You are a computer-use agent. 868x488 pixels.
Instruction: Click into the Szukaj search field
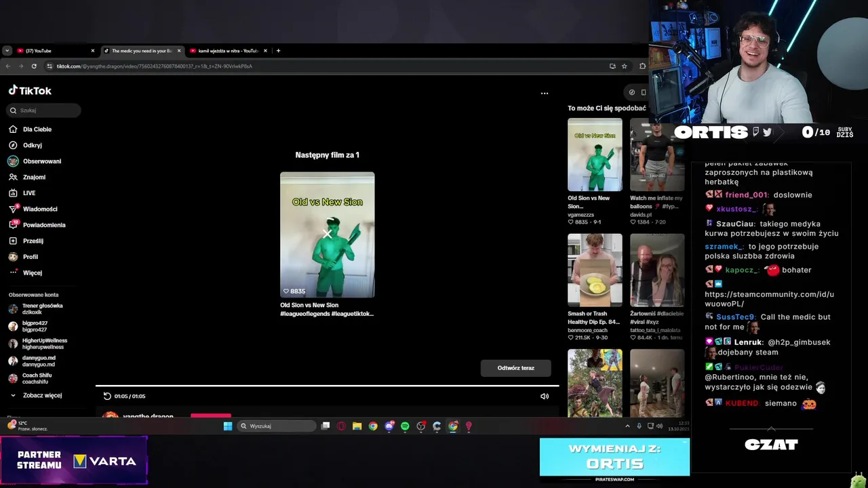point(43,110)
